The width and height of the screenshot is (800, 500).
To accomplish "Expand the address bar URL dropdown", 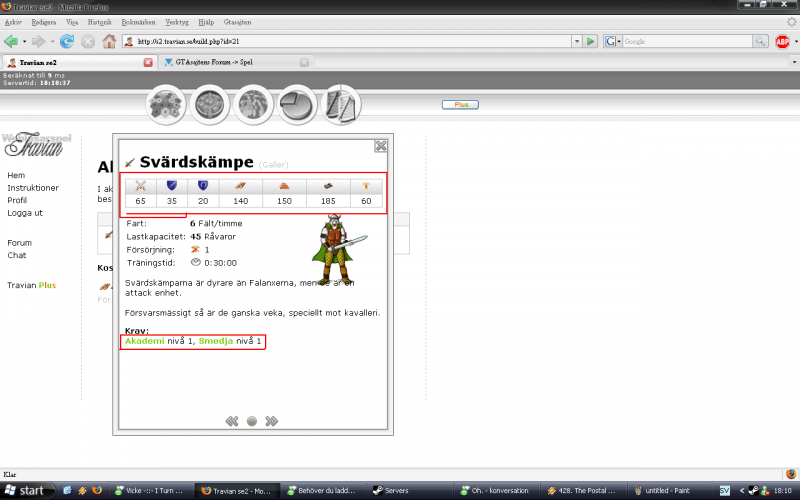I will [x=577, y=41].
